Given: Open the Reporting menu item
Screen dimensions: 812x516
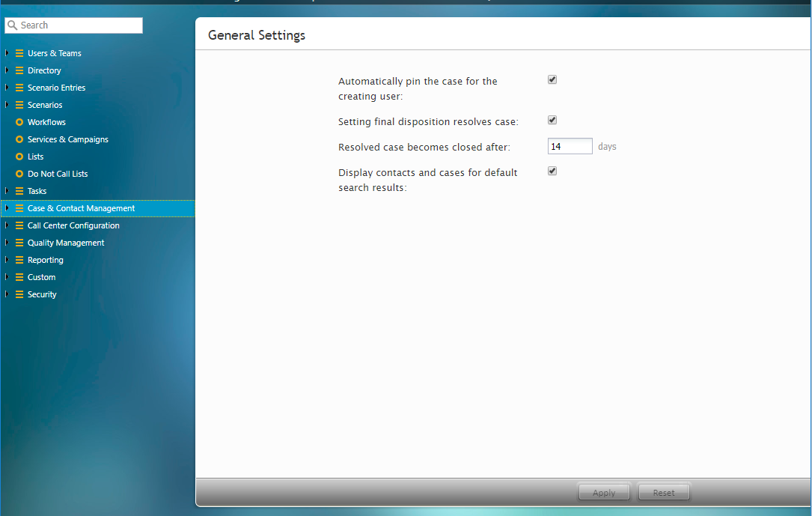Looking at the screenshot, I should (45, 260).
